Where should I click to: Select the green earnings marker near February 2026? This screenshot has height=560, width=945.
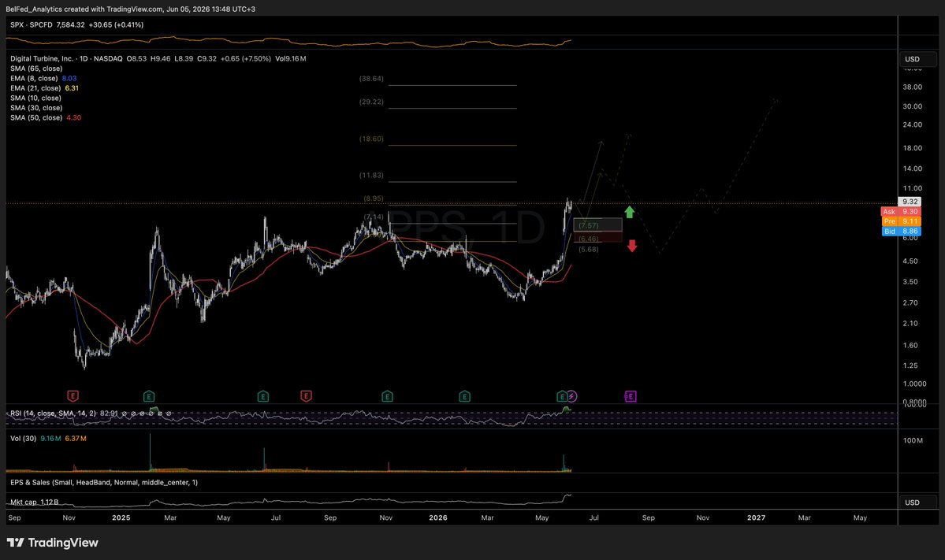pos(464,396)
